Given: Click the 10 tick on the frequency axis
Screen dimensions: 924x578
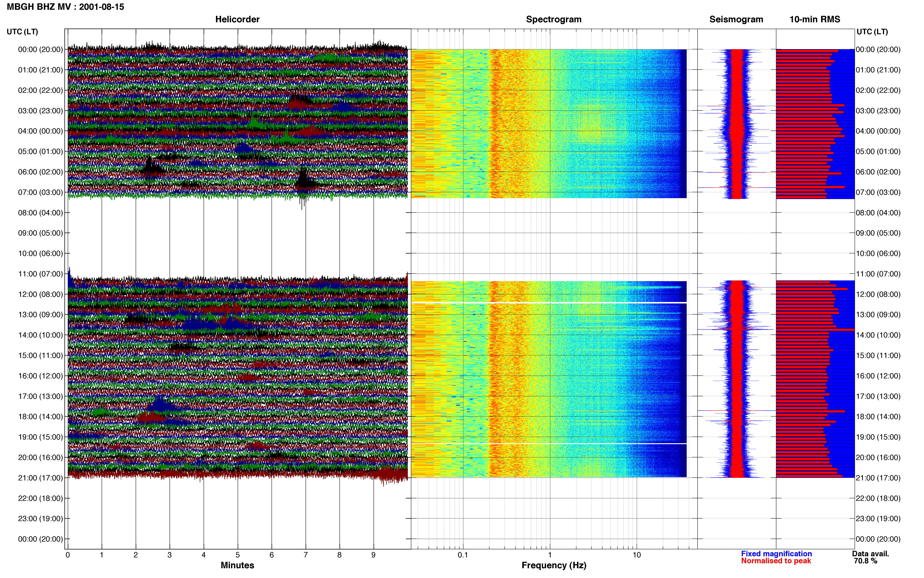Looking at the screenshot, I should [x=637, y=555].
